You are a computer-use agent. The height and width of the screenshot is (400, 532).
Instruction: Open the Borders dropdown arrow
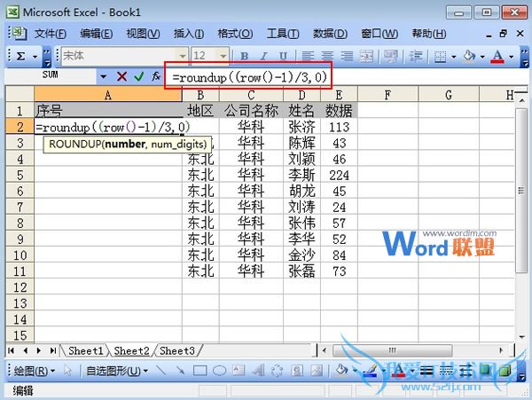[454, 57]
